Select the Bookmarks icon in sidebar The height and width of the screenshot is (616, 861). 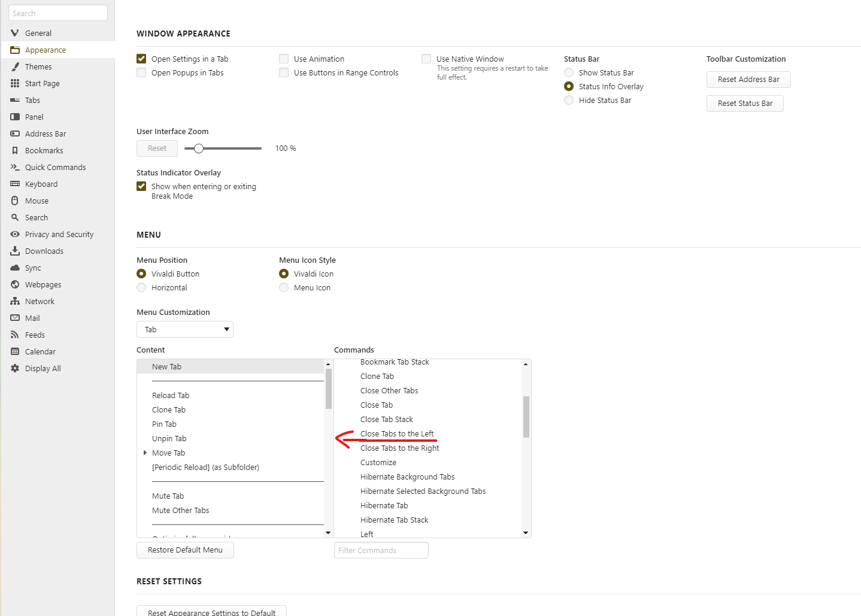[15, 150]
